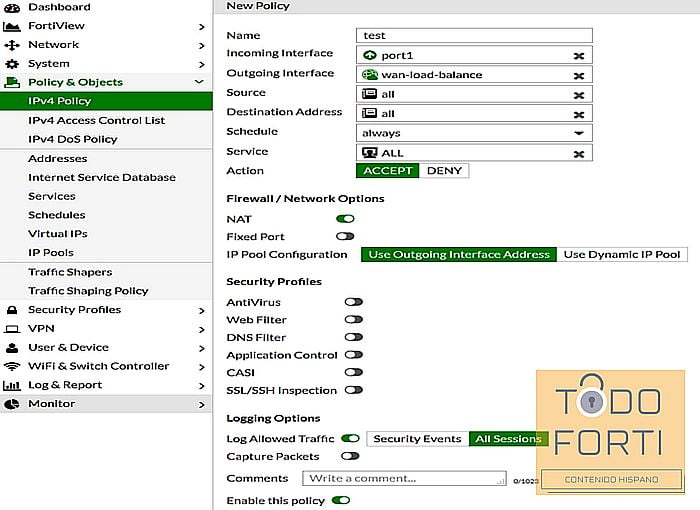The height and width of the screenshot is (510, 700).
Task: Expand the FortiView submenu arrow
Action: [x=201, y=26]
